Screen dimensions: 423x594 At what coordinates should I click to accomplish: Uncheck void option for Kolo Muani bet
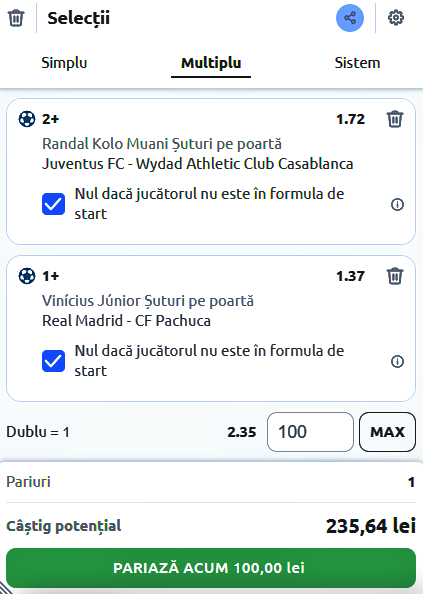point(53,204)
